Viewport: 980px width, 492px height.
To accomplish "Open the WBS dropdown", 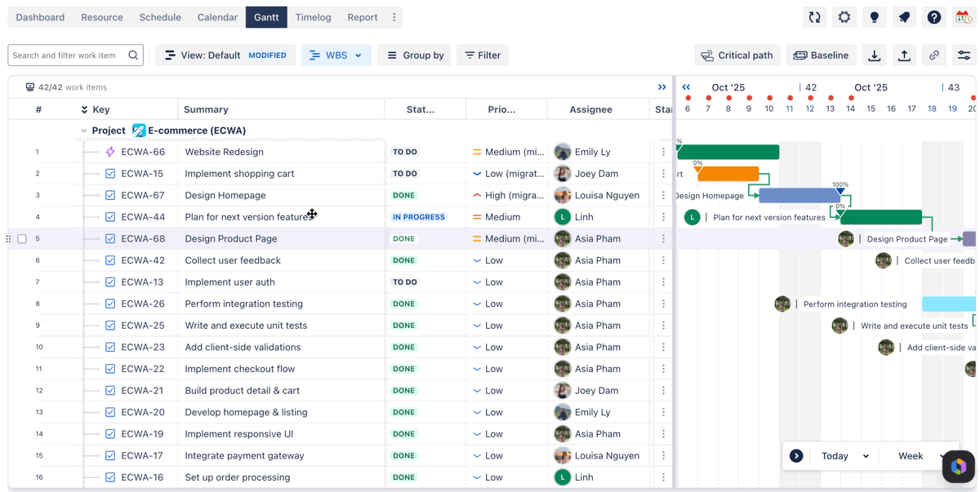I will 336,55.
